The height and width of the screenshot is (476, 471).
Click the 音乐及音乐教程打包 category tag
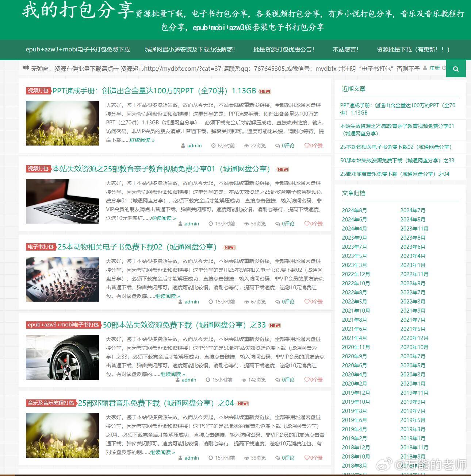[51, 403]
